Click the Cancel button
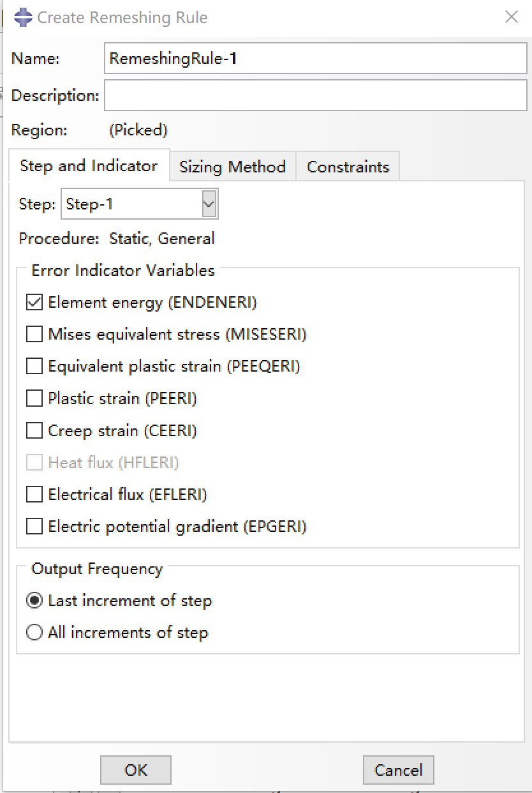 point(398,770)
